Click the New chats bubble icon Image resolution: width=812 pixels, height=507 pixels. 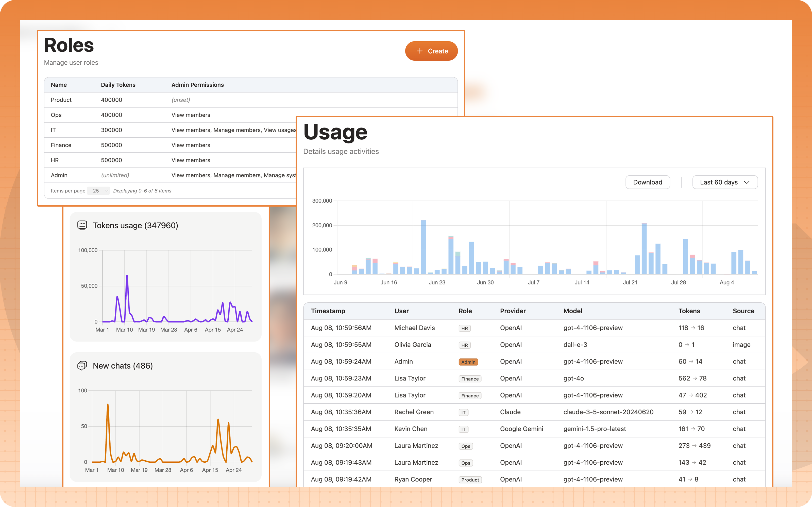point(82,366)
